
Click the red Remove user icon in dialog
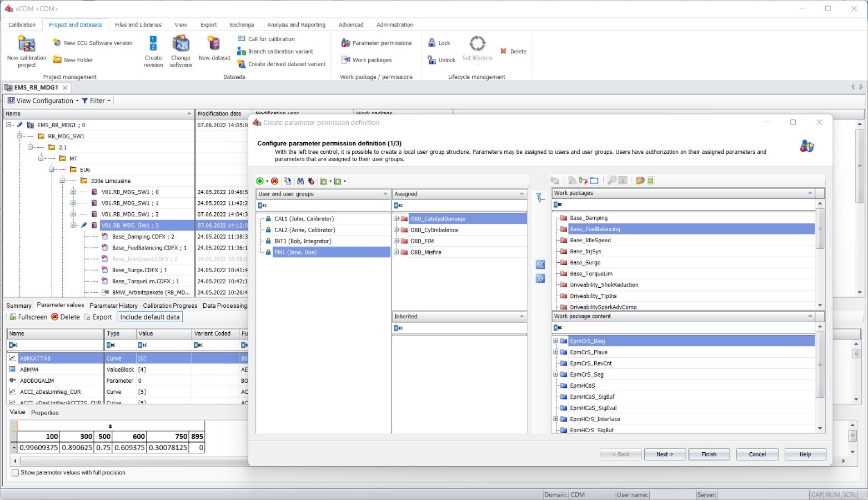click(x=274, y=181)
